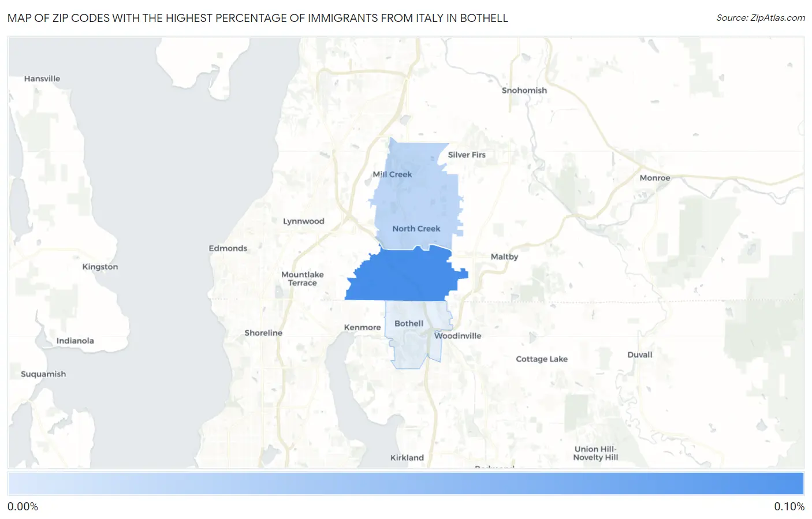
Task: Click the 'Lynnwood' map label
Action: pyautogui.click(x=304, y=221)
